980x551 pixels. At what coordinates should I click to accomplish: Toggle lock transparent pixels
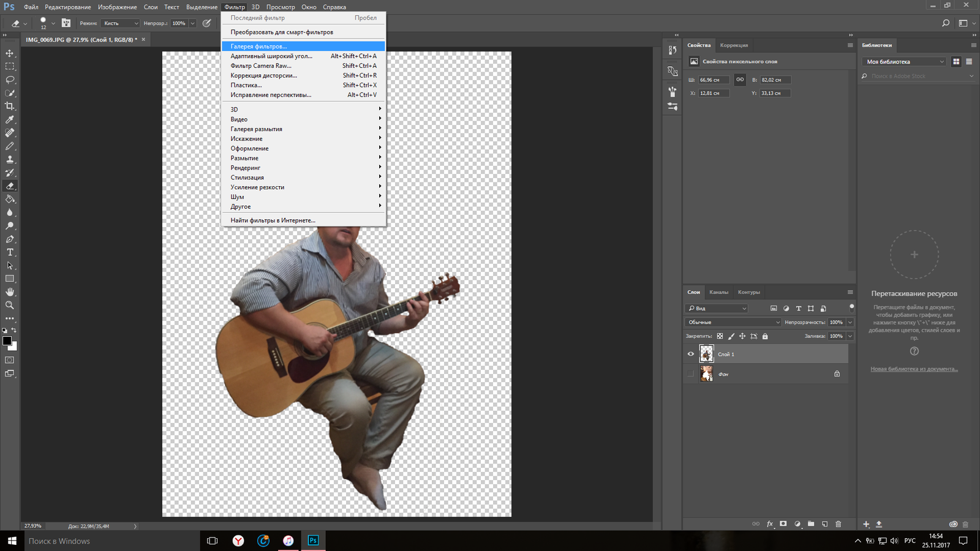[720, 336]
